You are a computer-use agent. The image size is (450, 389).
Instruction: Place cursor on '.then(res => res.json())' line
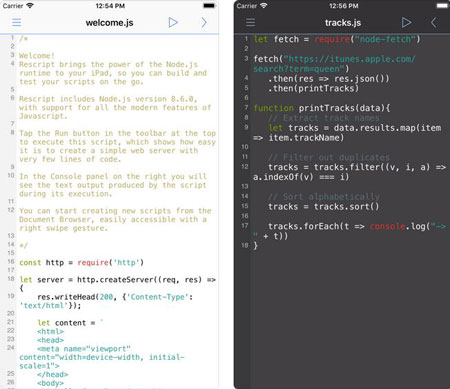329,79
